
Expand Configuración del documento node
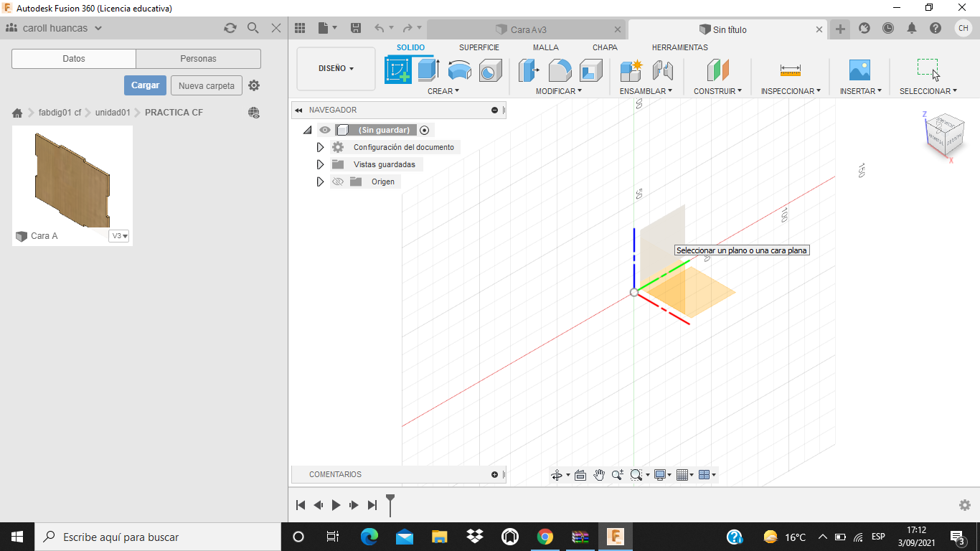click(x=320, y=147)
